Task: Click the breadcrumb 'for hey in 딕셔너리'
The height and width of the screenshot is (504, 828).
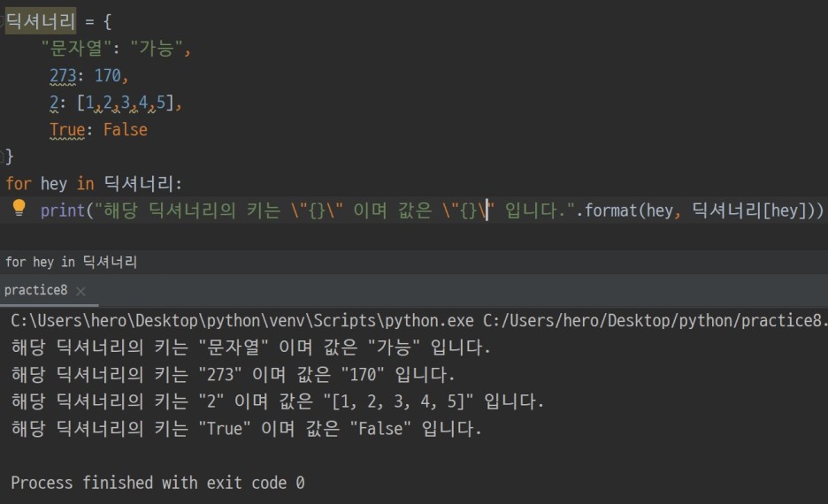Action: pyautogui.click(x=72, y=262)
